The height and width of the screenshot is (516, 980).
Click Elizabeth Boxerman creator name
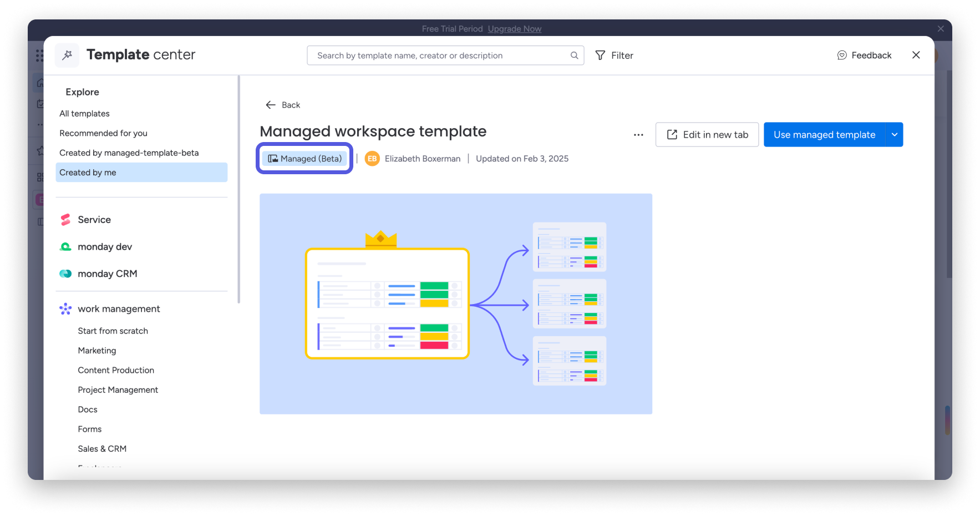[423, 159]
